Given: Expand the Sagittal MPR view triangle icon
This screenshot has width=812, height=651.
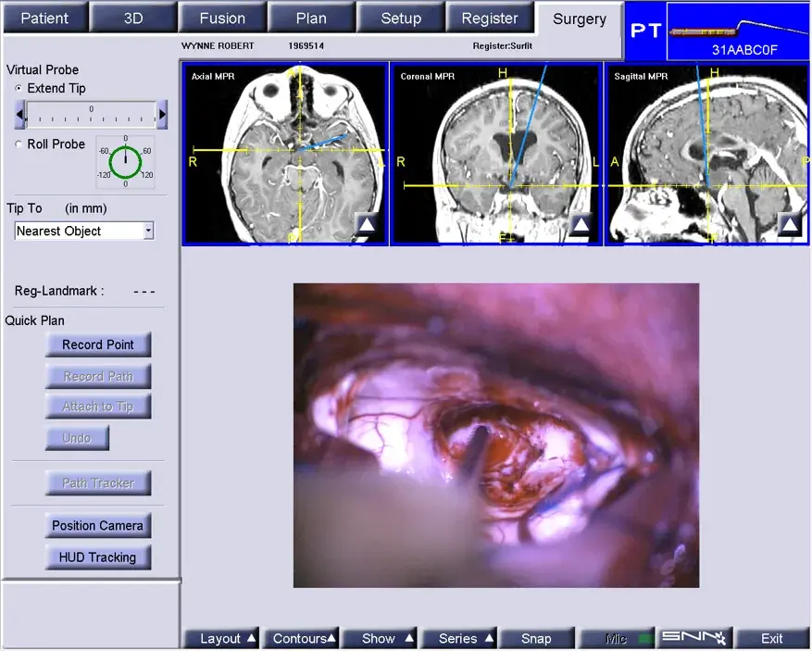Looking at the screenshot, I should 790,225.
